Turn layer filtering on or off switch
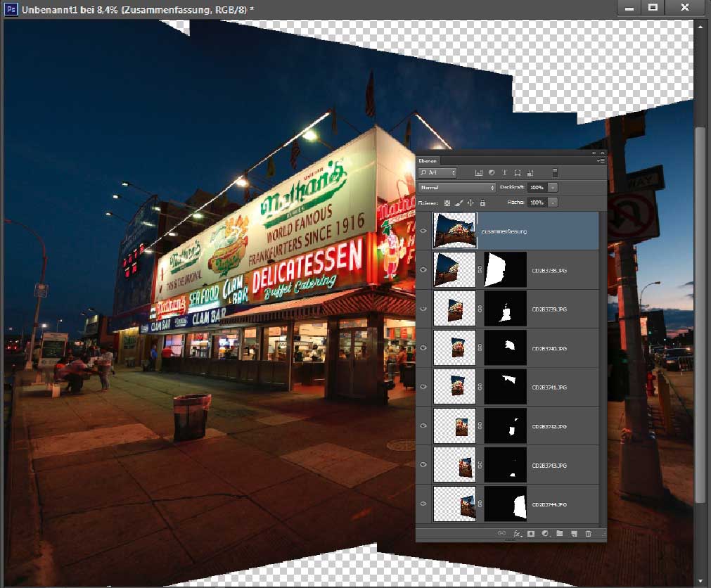 [555, 172]
